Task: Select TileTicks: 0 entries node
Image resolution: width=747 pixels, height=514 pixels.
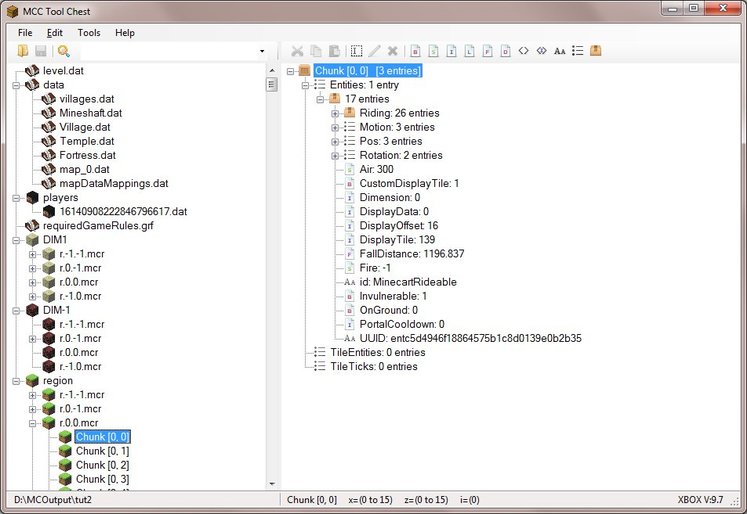Action: tap(374, 367)
